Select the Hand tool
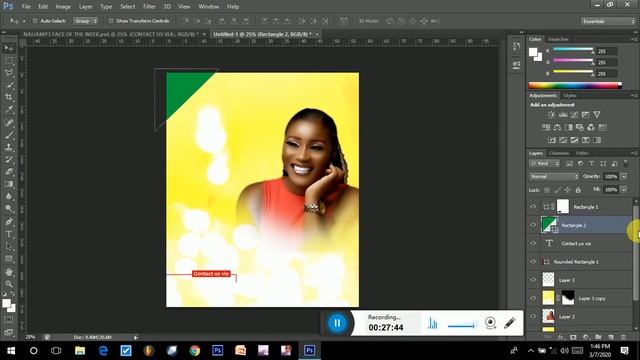 9,272
